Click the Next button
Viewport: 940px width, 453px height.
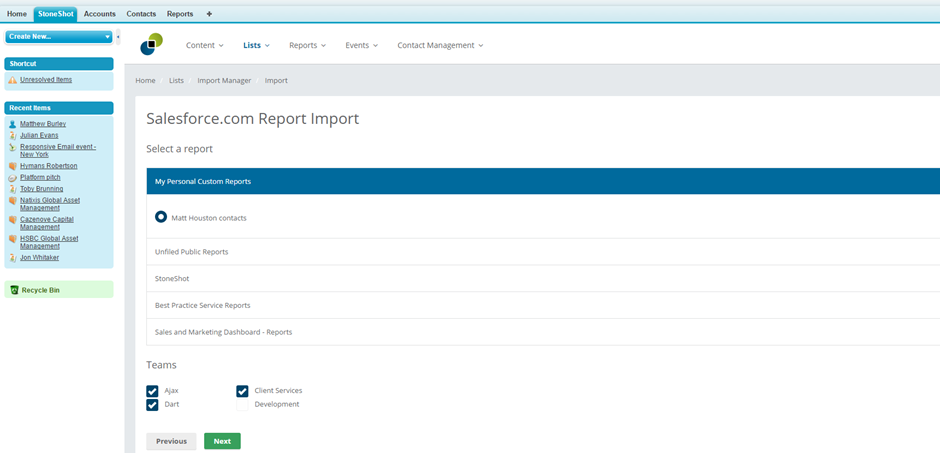click(x=222, y=441)
